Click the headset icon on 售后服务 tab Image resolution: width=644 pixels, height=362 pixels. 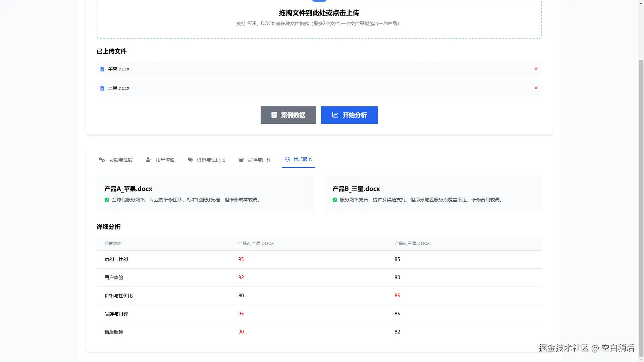click(287, 160)
